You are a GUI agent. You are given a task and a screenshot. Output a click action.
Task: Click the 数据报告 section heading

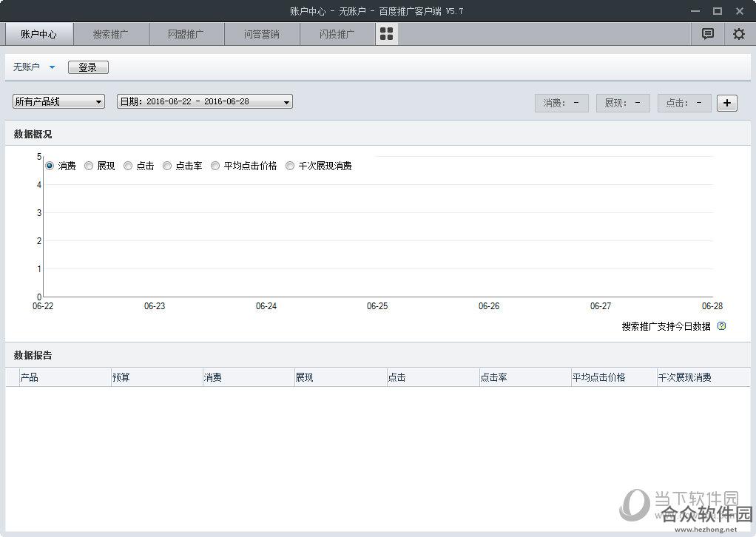click(33, 355)
